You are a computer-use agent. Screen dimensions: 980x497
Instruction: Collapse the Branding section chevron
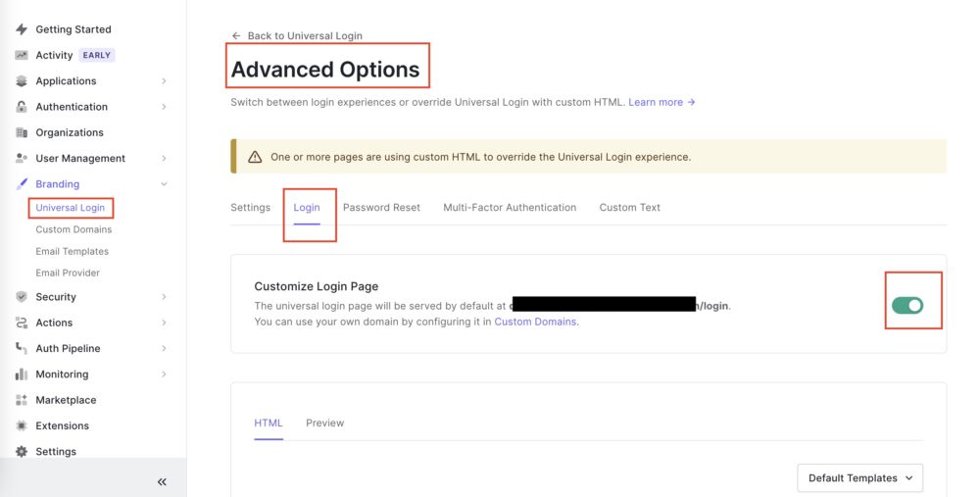(164, 183)
